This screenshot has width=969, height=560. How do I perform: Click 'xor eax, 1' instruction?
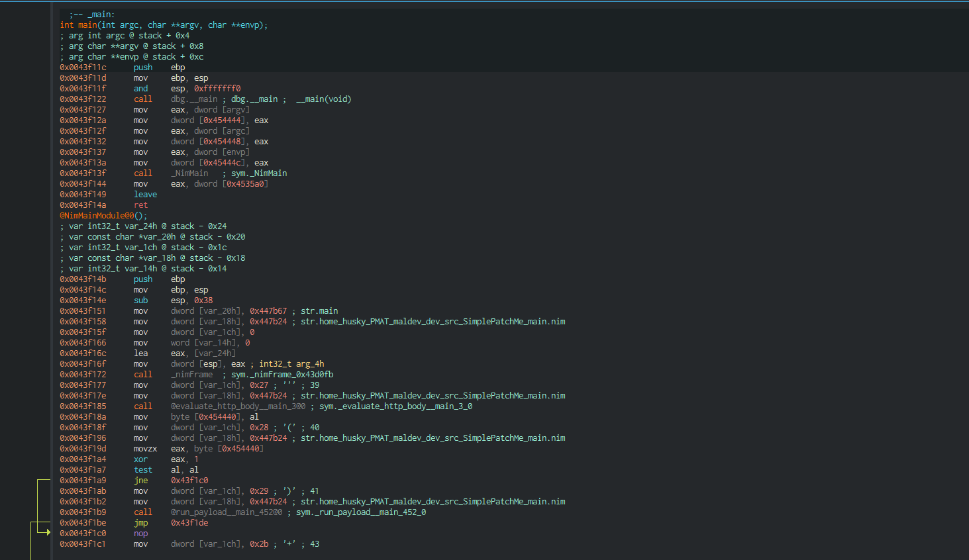[x=166, y=459]
